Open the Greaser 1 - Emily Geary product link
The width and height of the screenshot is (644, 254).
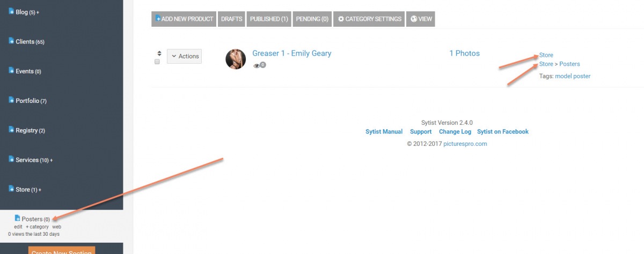tap(292, 54)
